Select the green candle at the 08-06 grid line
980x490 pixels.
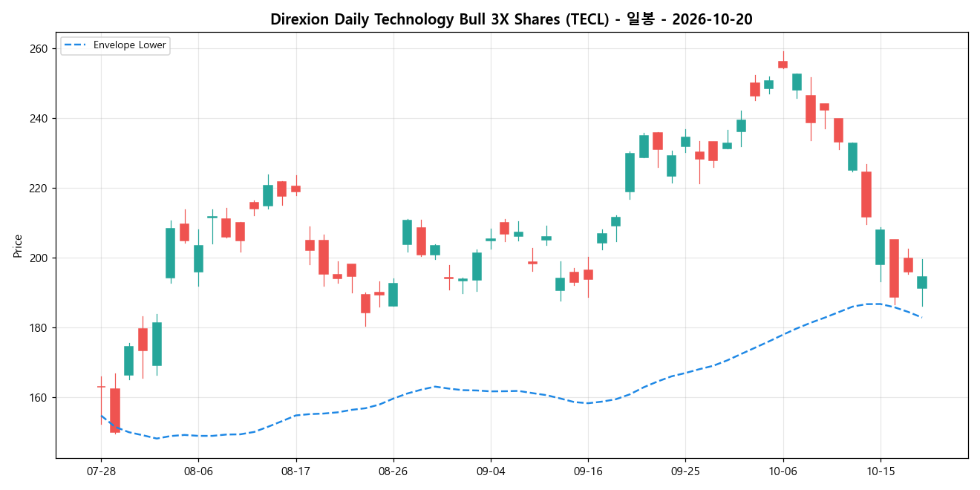point(198,259)
